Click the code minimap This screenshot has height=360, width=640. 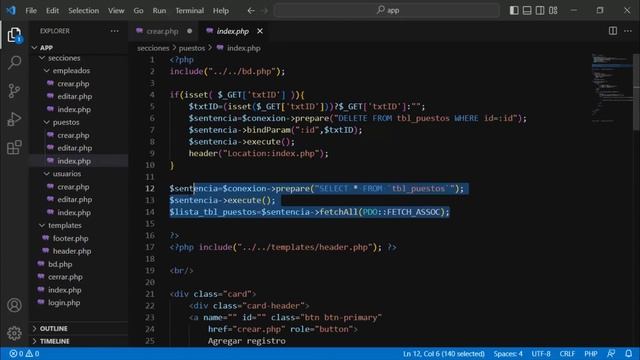coord(611,88)
